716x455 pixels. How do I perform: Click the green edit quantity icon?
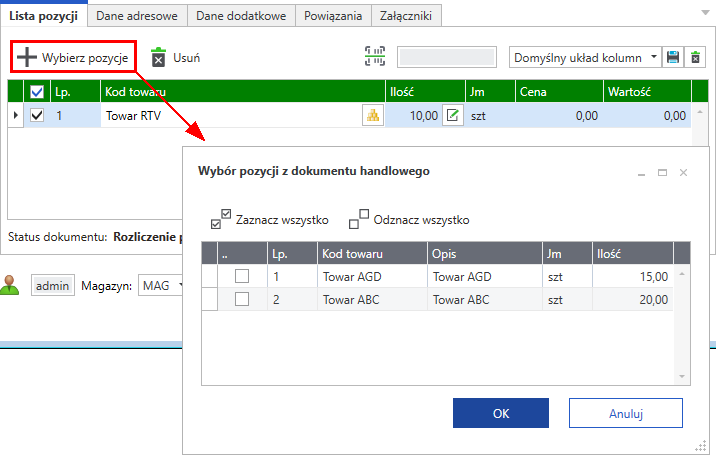[453, 115]
